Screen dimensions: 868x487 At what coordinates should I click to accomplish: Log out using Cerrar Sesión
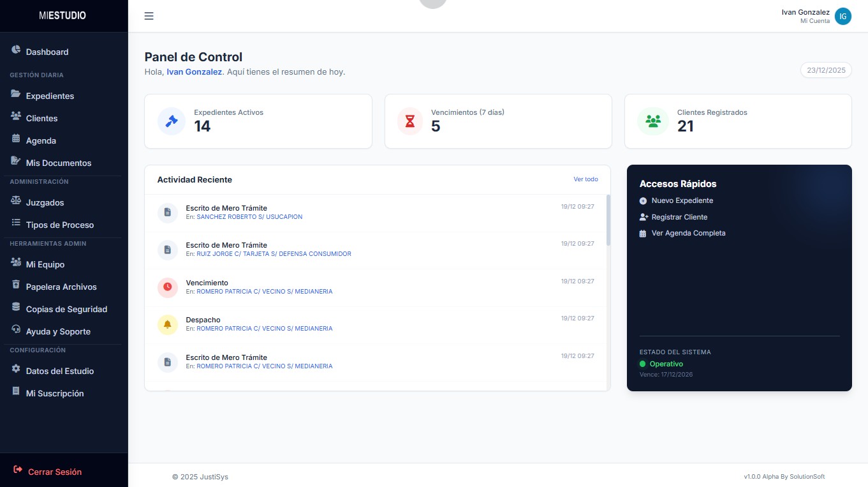click(54, 472)
